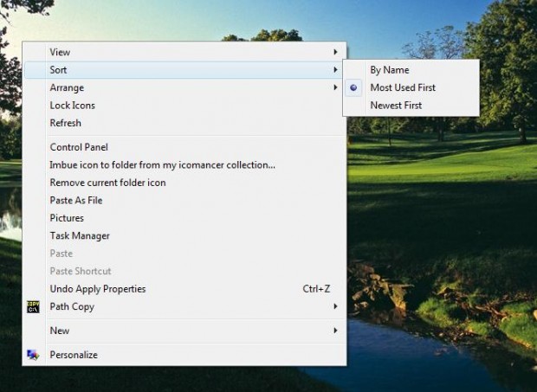Toggle Lock Icons in context menu
Image resolution: width=537 pixels, height=392 pixels.
click(x=73, y=106)
